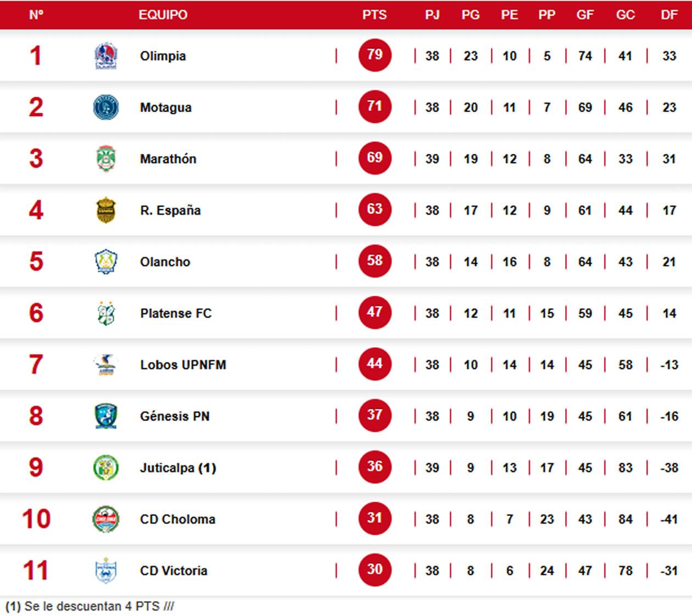Click the Platense FC logo
The image size is (692, 616).
coord(106,313)
